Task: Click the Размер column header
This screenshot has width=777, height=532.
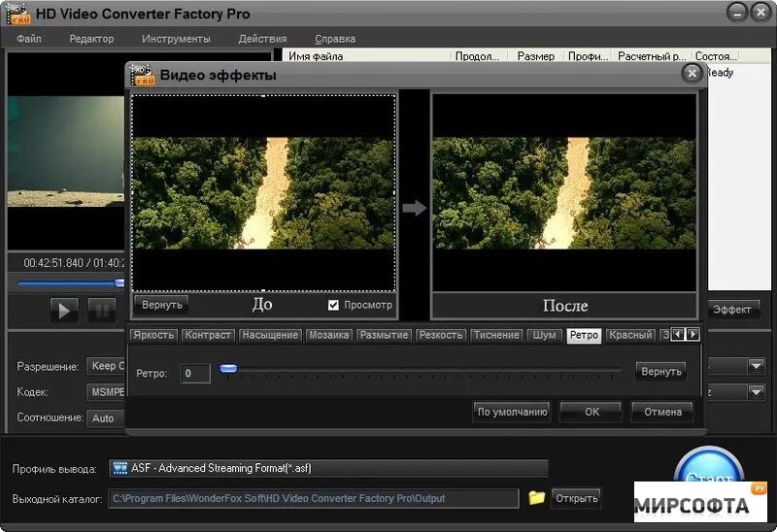Action: point(535,56)
